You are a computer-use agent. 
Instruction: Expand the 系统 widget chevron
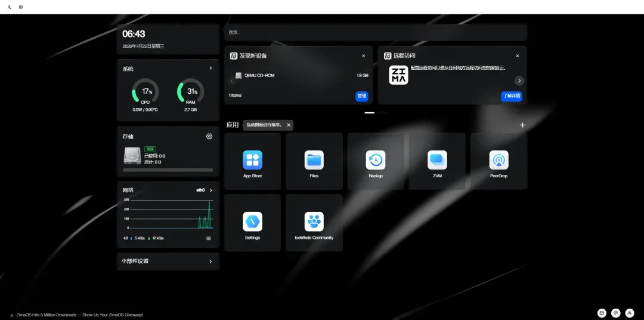[210, 68]
